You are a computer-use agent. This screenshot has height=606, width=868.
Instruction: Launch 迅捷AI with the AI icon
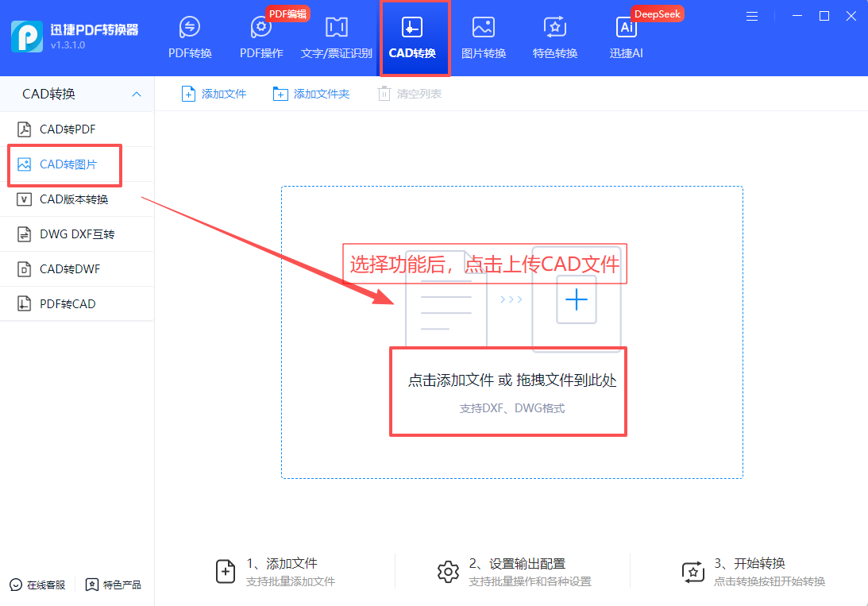(626, 36)
